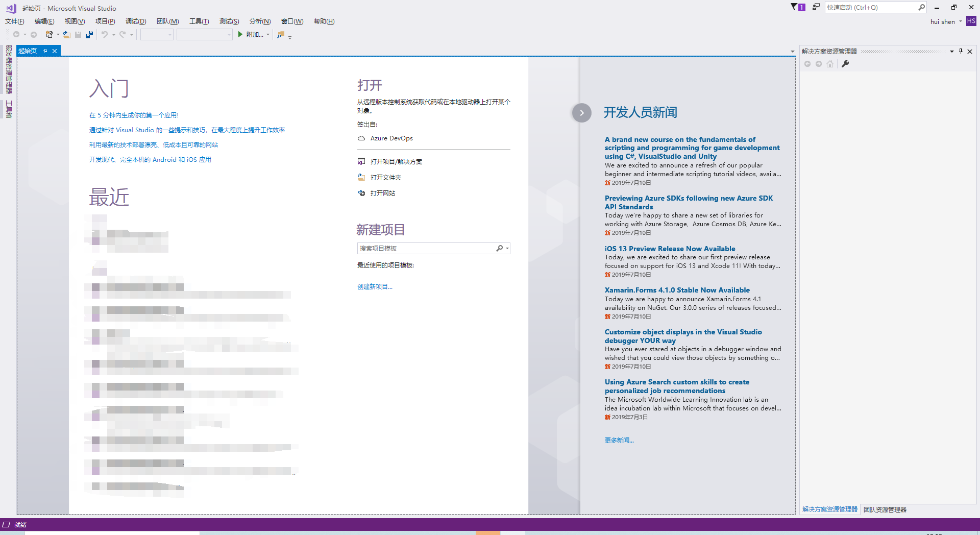The image size is (980, 535).
Task: Click Solution Explorer home icon
Action: (x=830, y=64)
